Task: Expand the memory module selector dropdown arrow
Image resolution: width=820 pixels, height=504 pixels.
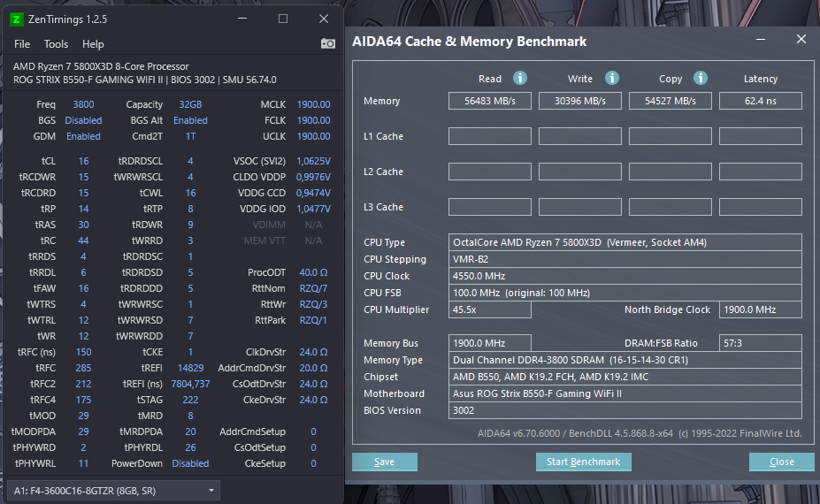Action: [x=211, y=491]
